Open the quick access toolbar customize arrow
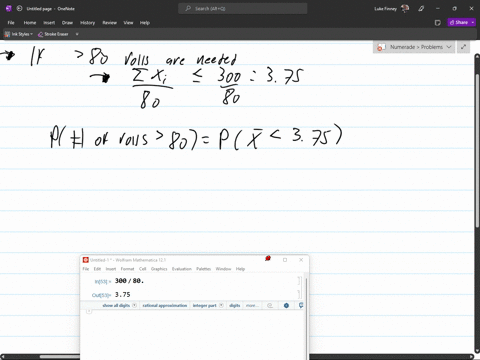480x360 pixels. coord(77,34)
